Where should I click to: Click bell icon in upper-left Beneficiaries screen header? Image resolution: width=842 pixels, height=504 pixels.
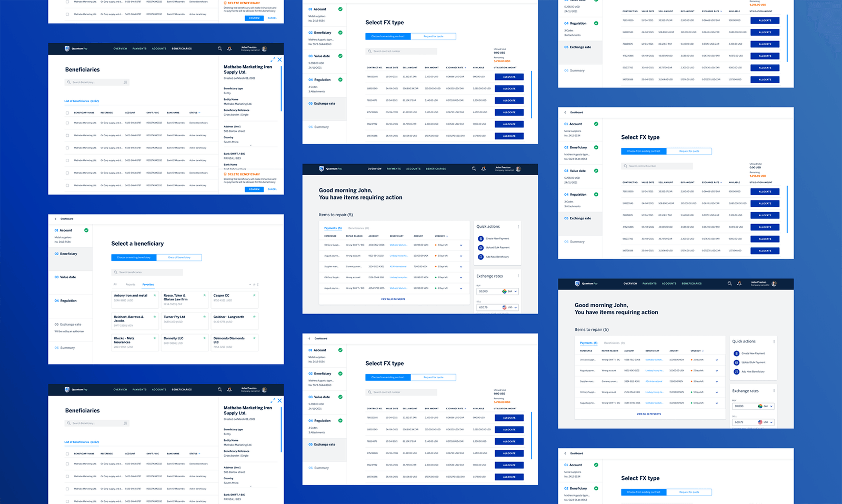[x=229, y=48]
